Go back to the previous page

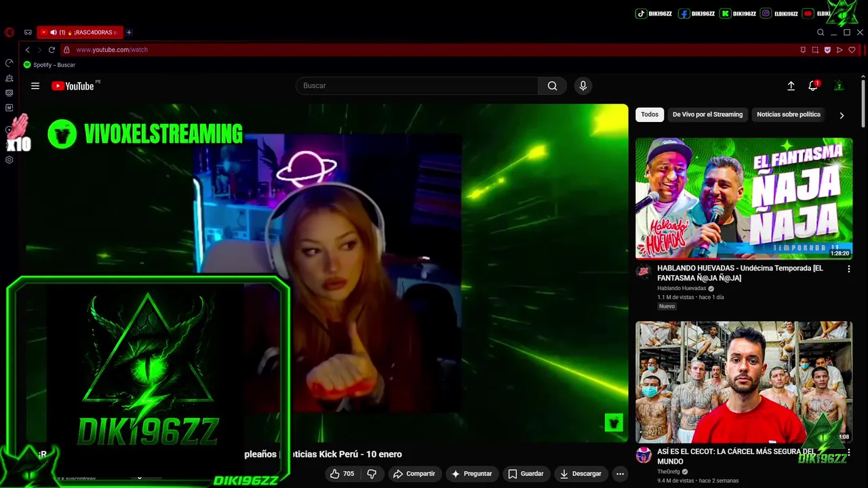click(x=27, y=49)
